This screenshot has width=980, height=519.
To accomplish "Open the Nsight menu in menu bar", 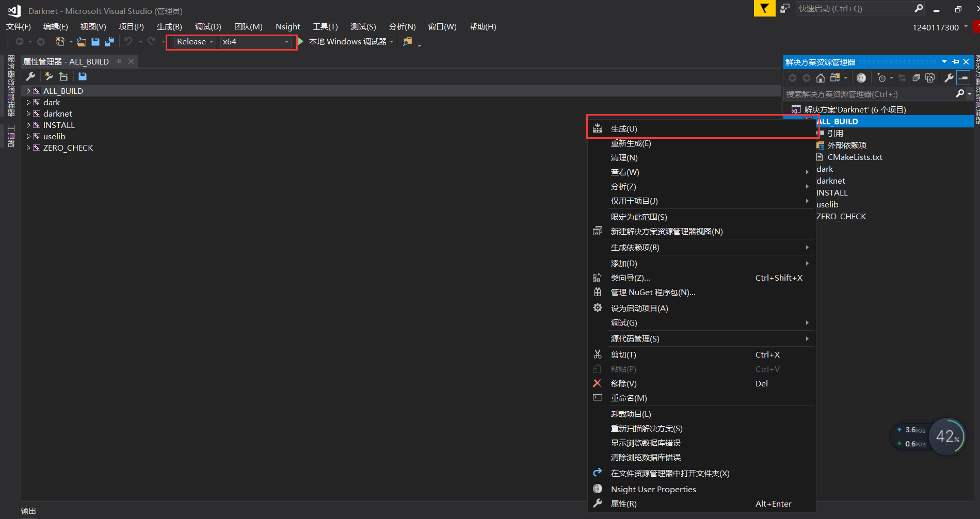I will [x=287, y=26].
